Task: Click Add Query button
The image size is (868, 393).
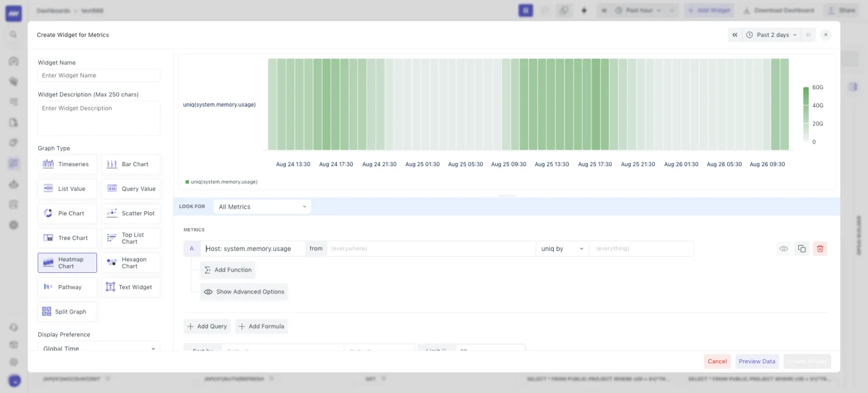Action: [207, 326]
